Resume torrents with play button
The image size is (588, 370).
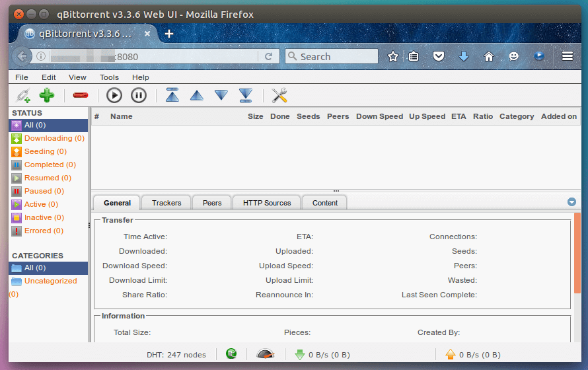point(114,95)
